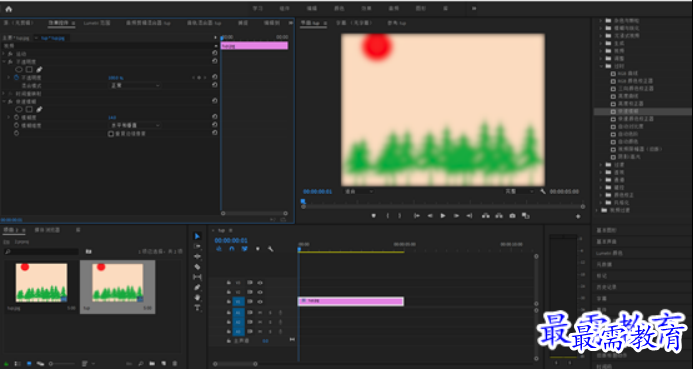
Task: Pick free-draw bezier mask under Opacity
Action: point(39,69)
